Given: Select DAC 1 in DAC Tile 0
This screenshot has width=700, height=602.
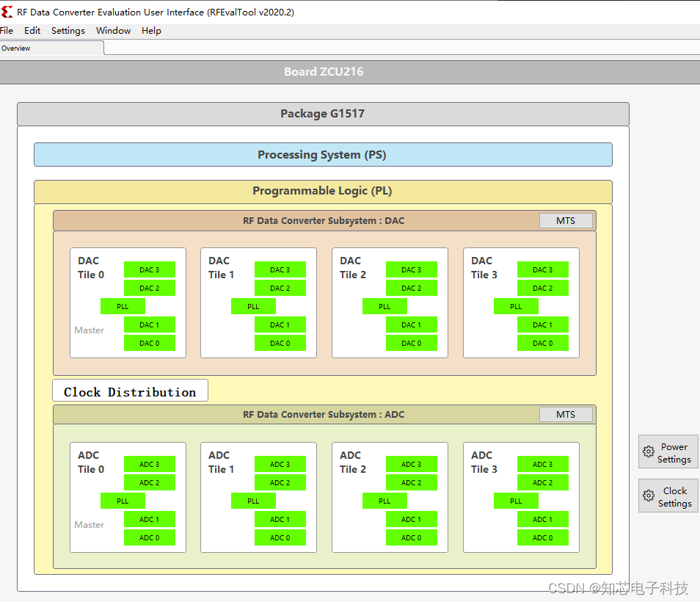Looking at the screenshot, I should [149, 324].
